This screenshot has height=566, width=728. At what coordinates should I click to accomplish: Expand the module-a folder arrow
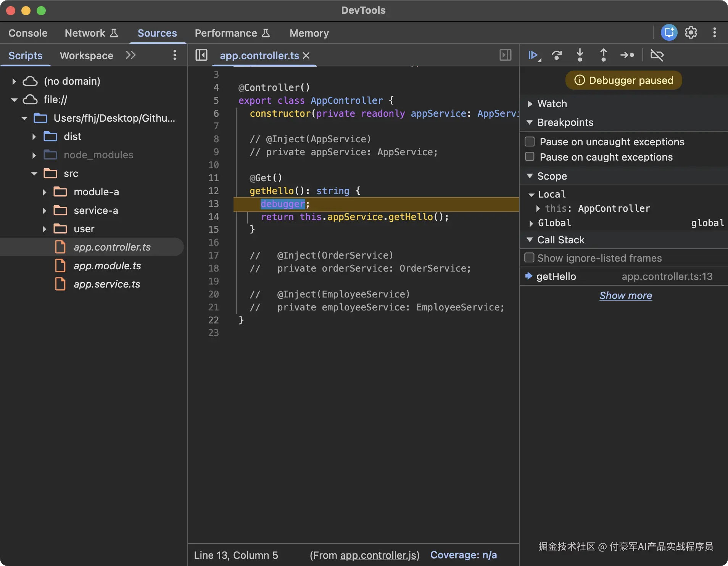44,192
